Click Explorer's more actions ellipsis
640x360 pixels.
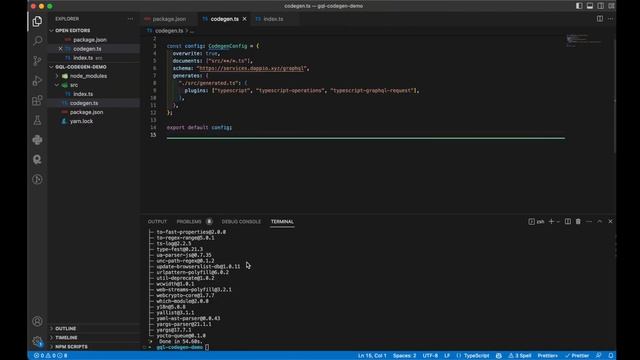click(130, 19)
